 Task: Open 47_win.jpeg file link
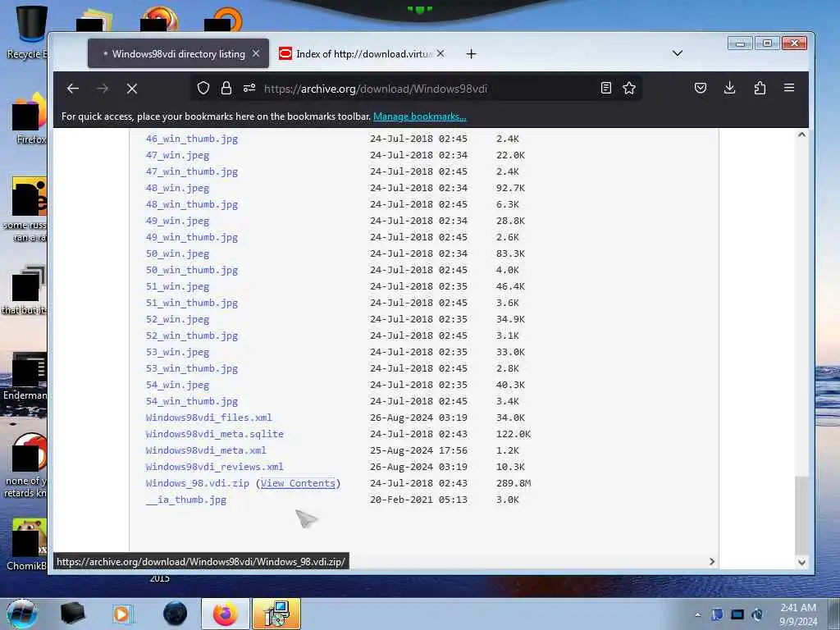[177, 155]
